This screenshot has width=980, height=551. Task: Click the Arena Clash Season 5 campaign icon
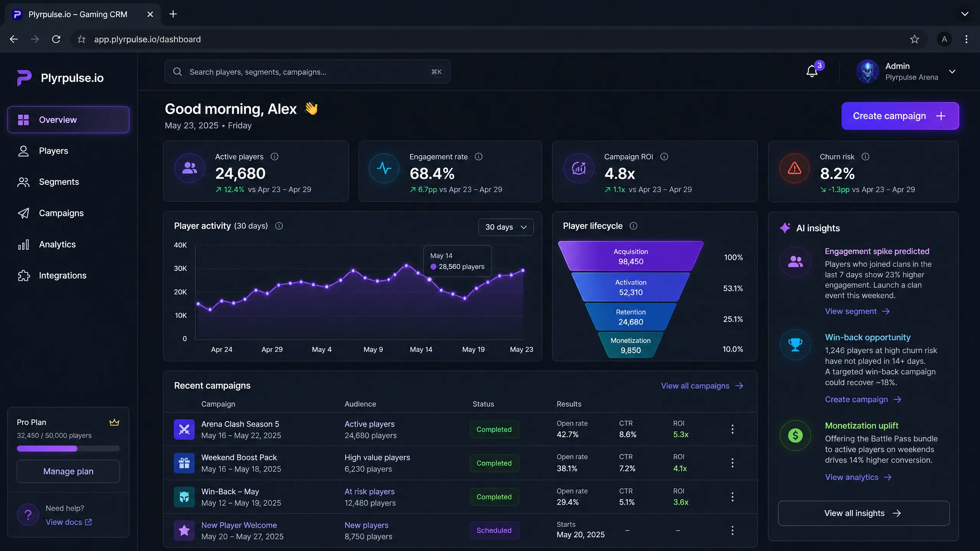pos(184,429)
